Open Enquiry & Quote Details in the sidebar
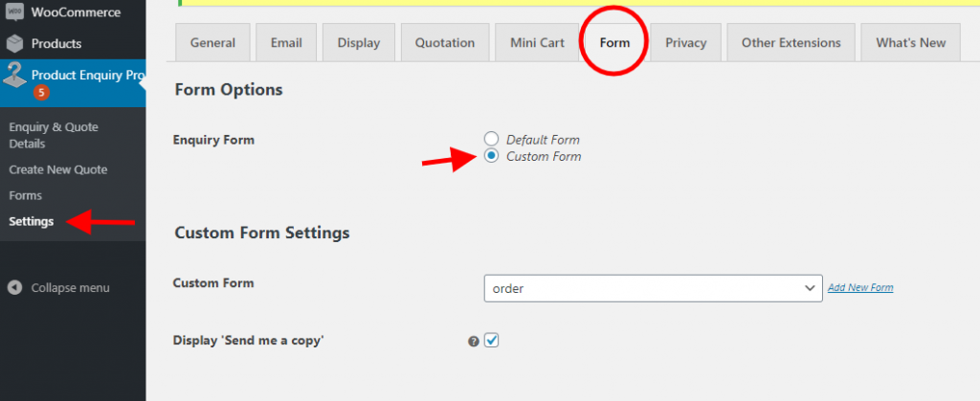980x401 pixels. coord(54,135)
